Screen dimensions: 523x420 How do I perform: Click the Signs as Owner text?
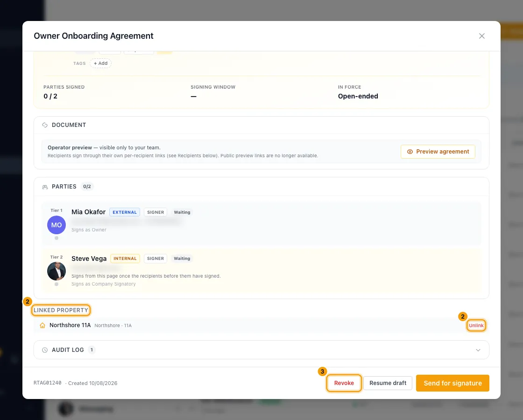(x=89, y=230)
